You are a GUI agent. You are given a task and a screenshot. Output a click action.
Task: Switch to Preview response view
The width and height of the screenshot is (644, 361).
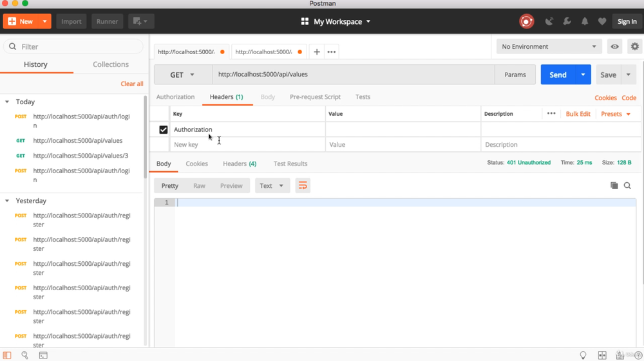click(231, 186)
